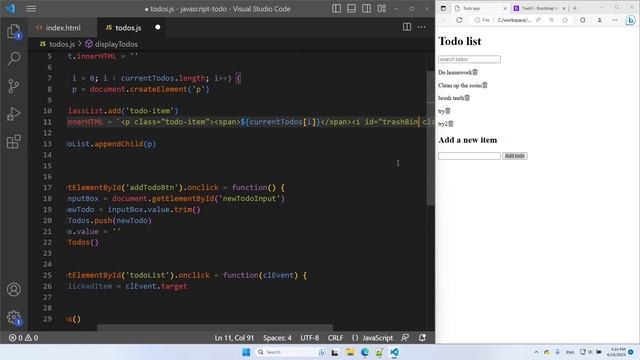Close unsaved todos.js tab via dot indicator
This screenshot has width=640, height=360.
coord(158,27)
